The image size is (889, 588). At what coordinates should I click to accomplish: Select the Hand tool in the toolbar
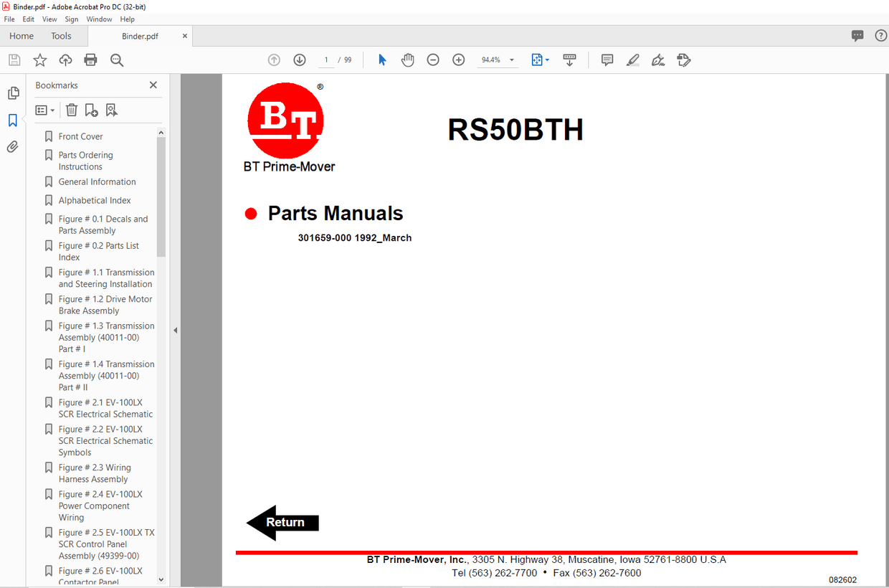(x=407, y=60)
